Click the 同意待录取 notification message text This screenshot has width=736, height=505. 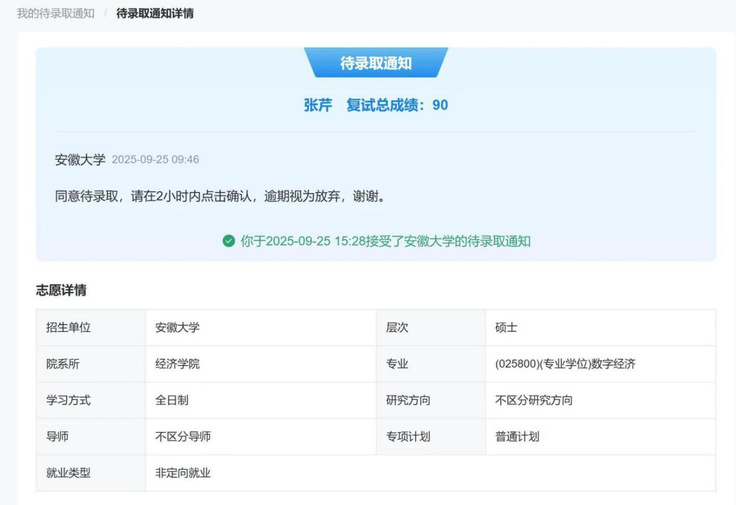point(220,196)
